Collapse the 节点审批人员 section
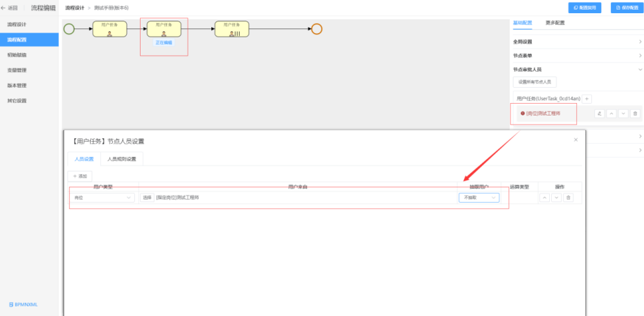Image resolution: width=644 pixels, height=316 pixels. 577,69
